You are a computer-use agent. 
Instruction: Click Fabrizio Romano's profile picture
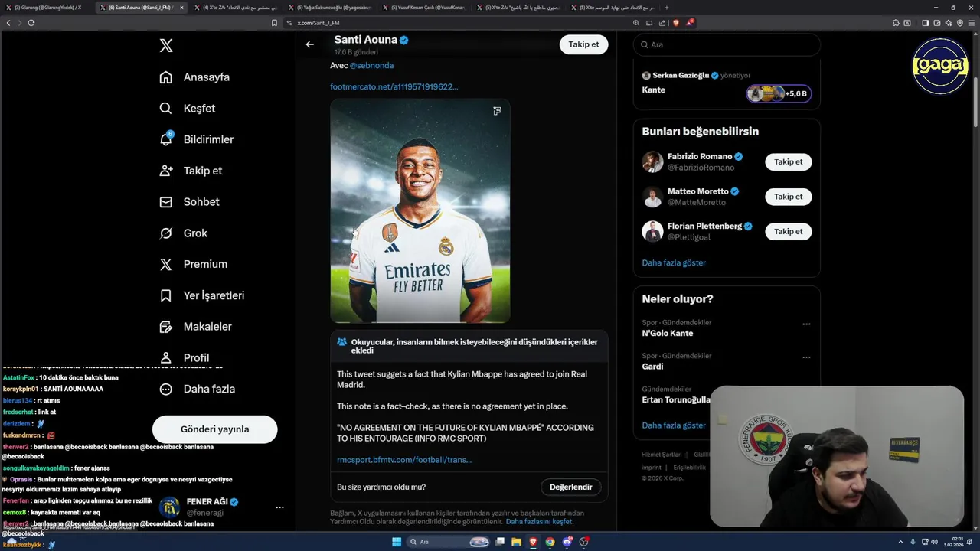pos(652,162)
